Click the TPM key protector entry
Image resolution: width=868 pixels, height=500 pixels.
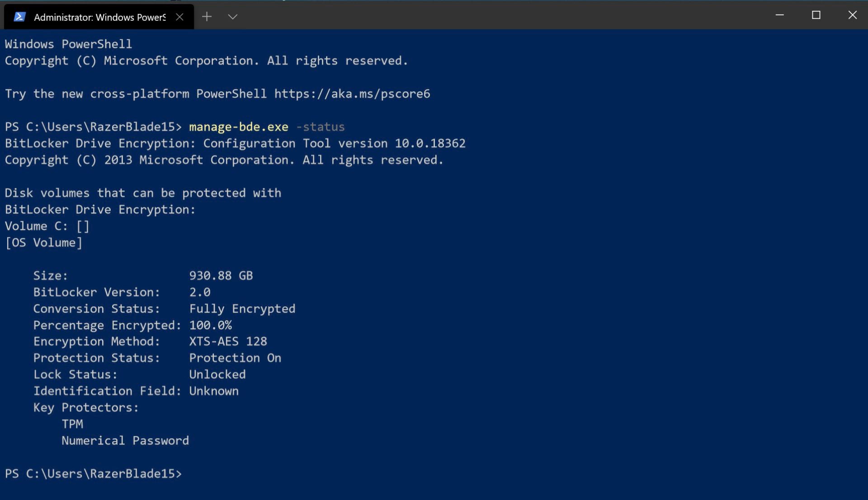[72, 424]
